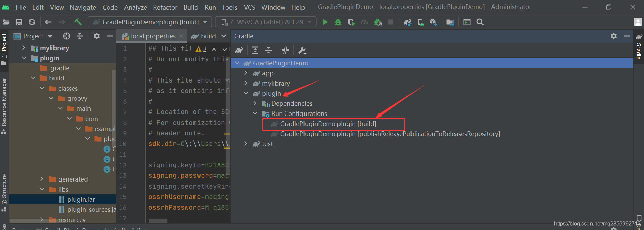Collapse the GradlePluginDemo root in Gradle panel
This screenshot has height=230, width=644.
tap(237, 63)
